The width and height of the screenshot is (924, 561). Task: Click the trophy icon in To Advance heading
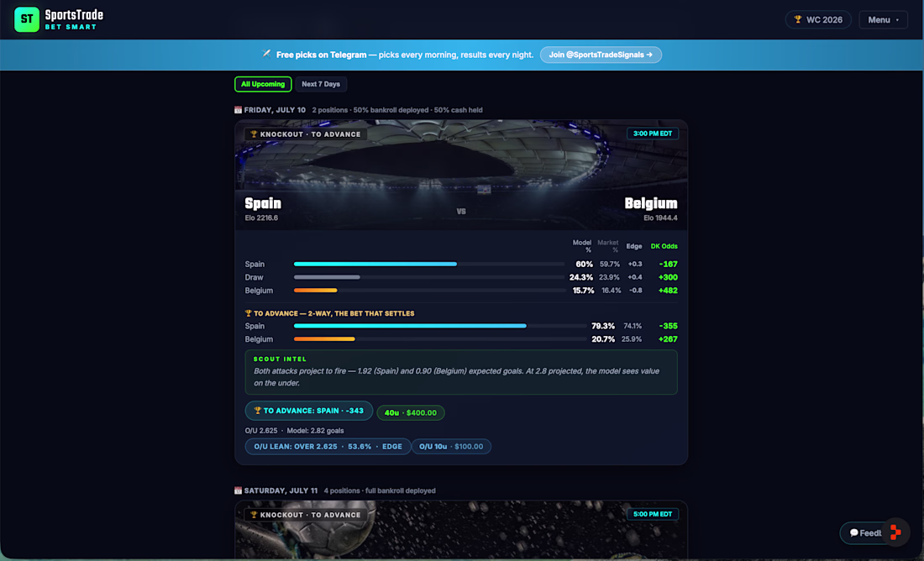tap(248, 313)
